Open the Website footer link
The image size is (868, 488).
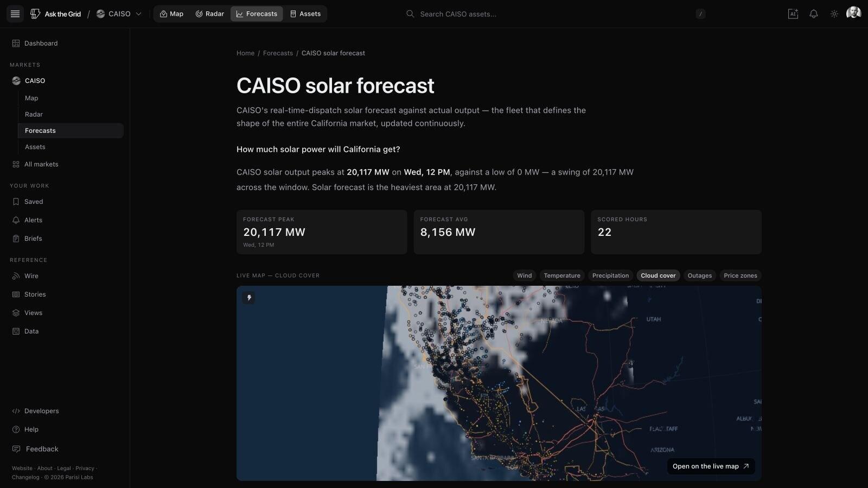pos(22,468)
